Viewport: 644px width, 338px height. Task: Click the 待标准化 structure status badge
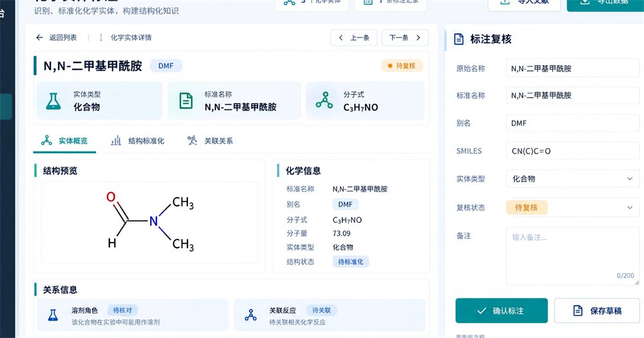[351, 261]
